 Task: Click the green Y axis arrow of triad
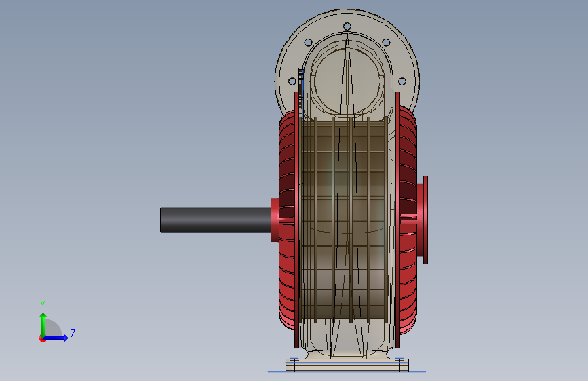[43, 325]
